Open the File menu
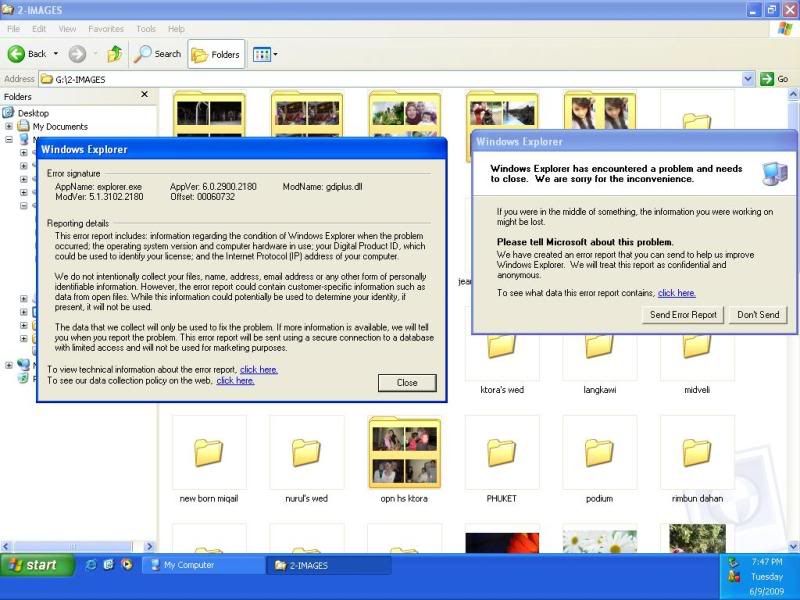The height and width of the screenshot is (600, 800). click(14, 29)
